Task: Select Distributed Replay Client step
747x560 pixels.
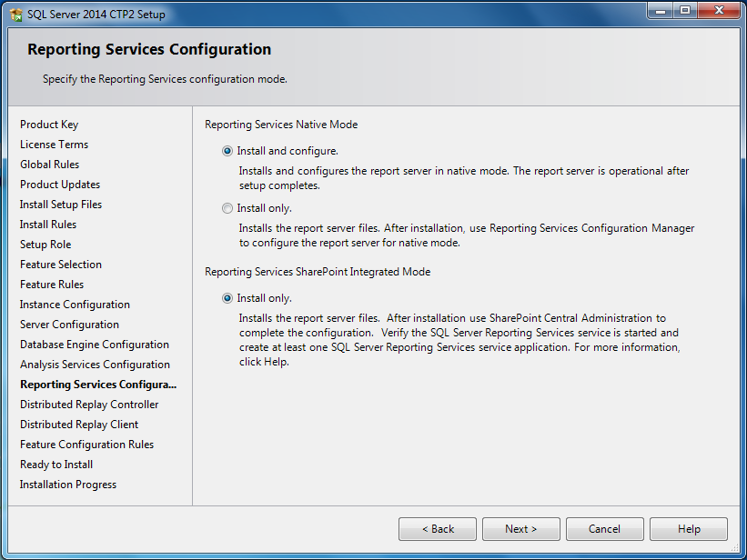Action: [x=79, y=425]
